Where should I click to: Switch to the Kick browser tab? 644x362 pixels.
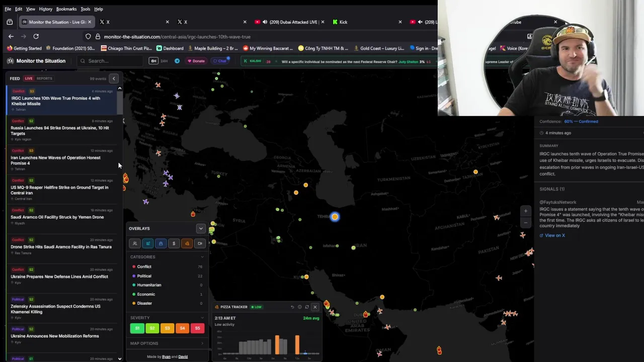[367, 22]
